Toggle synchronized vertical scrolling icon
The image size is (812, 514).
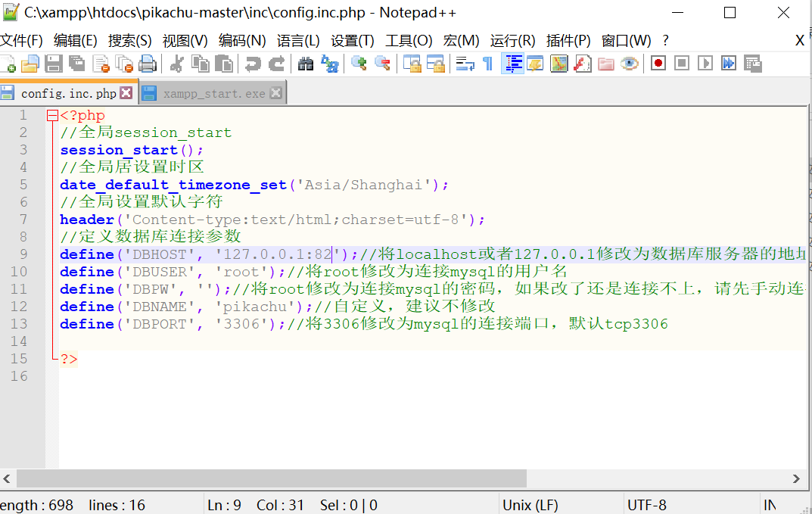click(412, 64)
